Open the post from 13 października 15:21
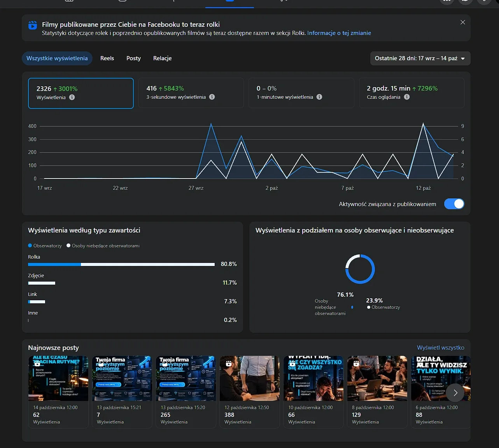 pos(122,392)
